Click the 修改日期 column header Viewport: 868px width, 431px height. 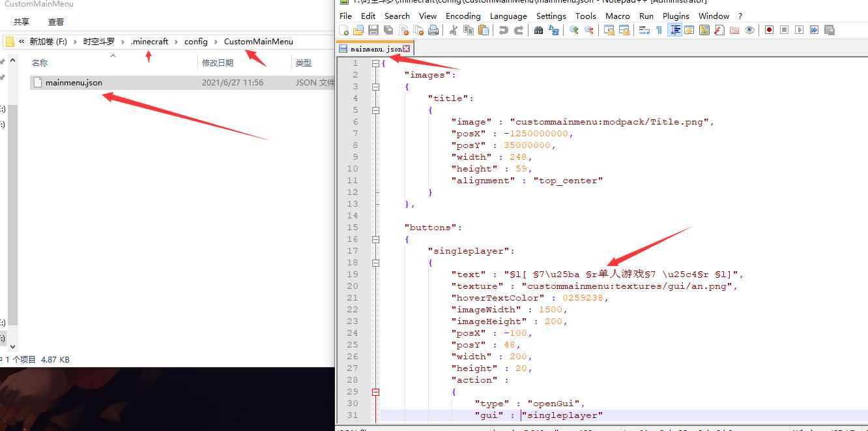pyautogui.click(x=218, y=63)
